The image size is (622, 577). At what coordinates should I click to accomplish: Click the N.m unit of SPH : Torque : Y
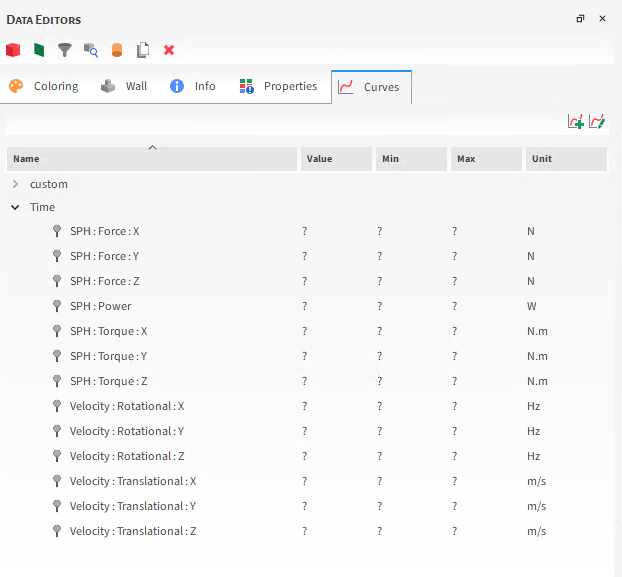coord(537,356)
